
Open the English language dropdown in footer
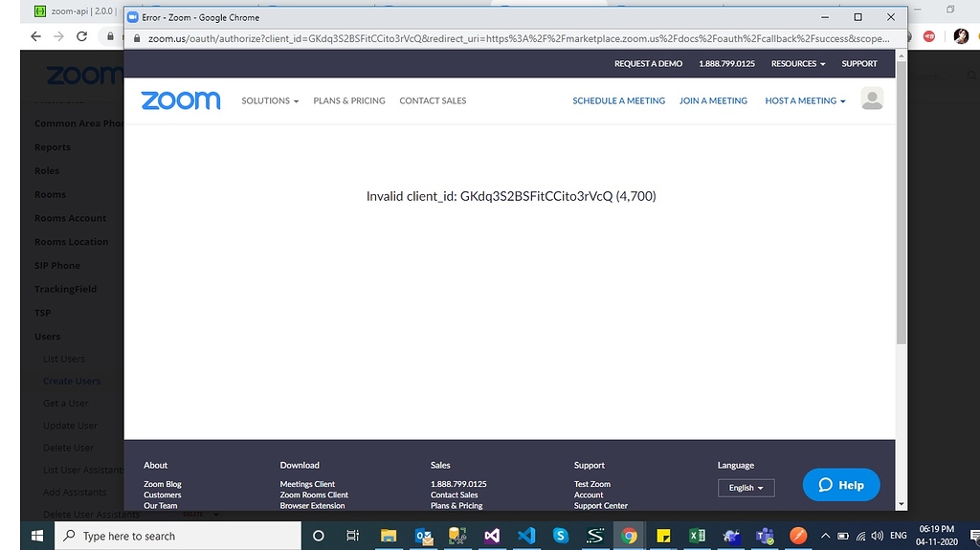[x=746, y=488]
